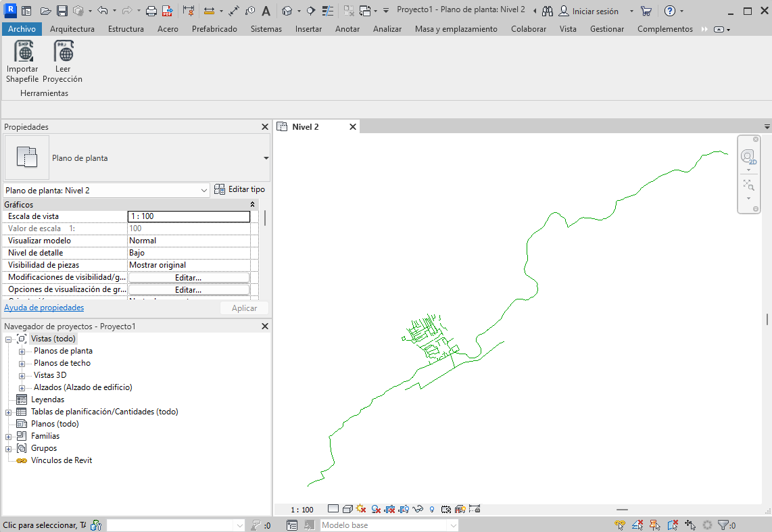772x532 pixels.
Task: Open the Ayuda de propiedades link
Action: [44, 308]
